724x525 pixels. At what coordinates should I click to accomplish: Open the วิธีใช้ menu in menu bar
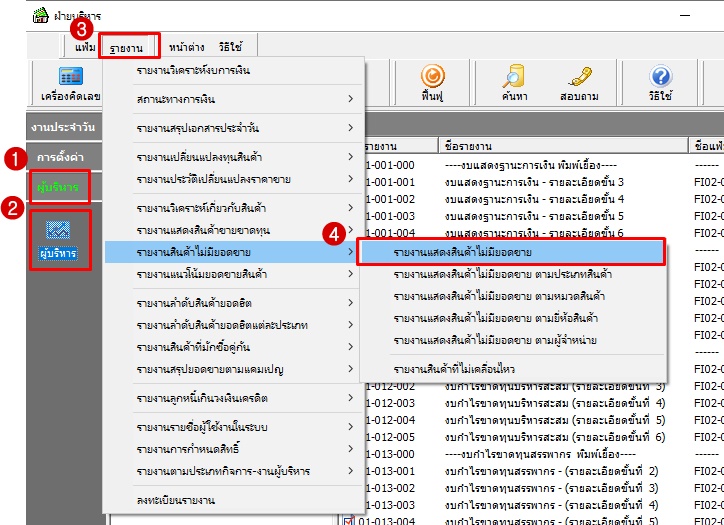230,47
